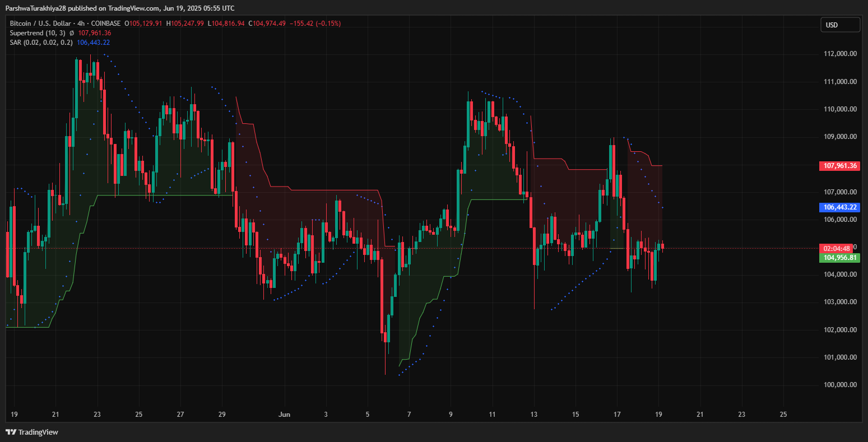Click the close price C104,974.49
The height and width of the screenshot is (442, 868).
267,24
